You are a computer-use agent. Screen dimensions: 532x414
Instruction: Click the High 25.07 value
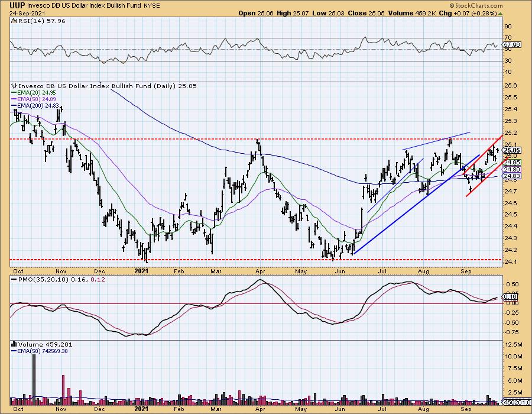(293, 13)
